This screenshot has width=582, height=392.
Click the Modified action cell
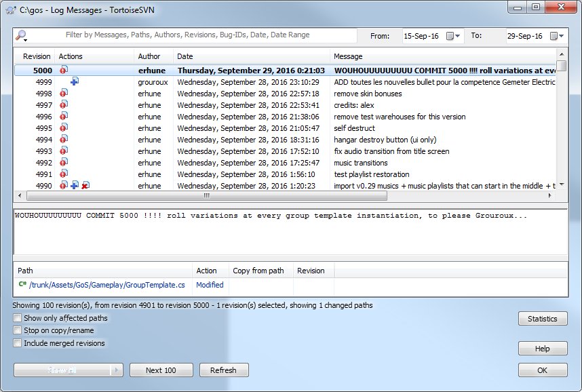coord(210,285)
